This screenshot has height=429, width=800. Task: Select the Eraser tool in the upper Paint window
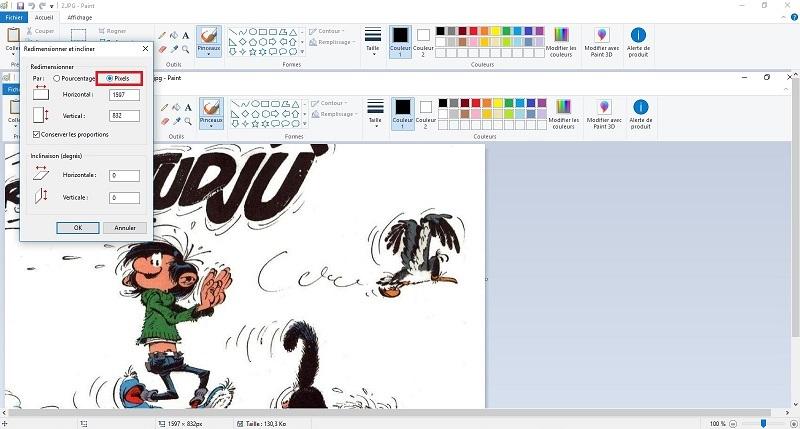[x=162, y=49]
